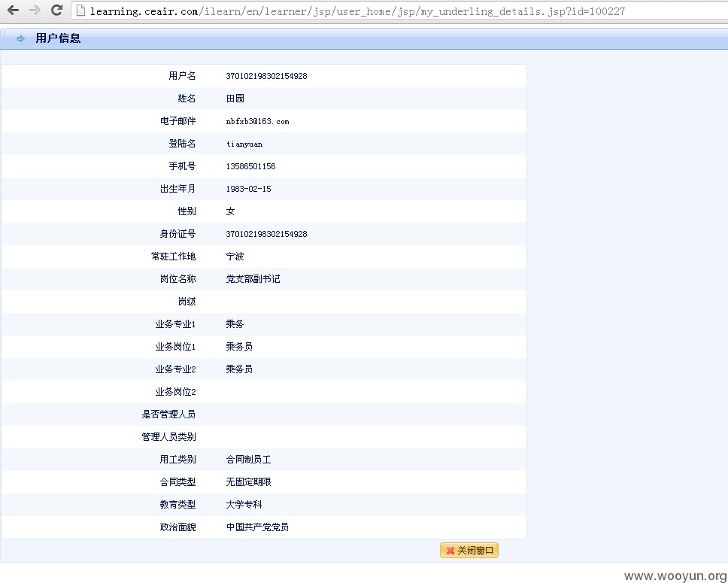
Task: Click the 身份证号 field label
Action: click(x=177, y=234)
